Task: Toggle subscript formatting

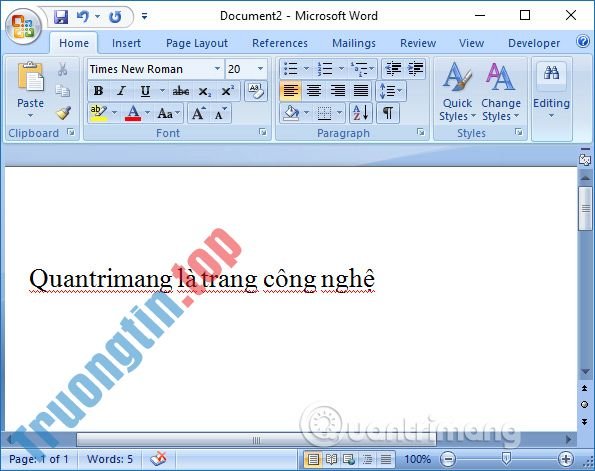Action: (205, 91)
